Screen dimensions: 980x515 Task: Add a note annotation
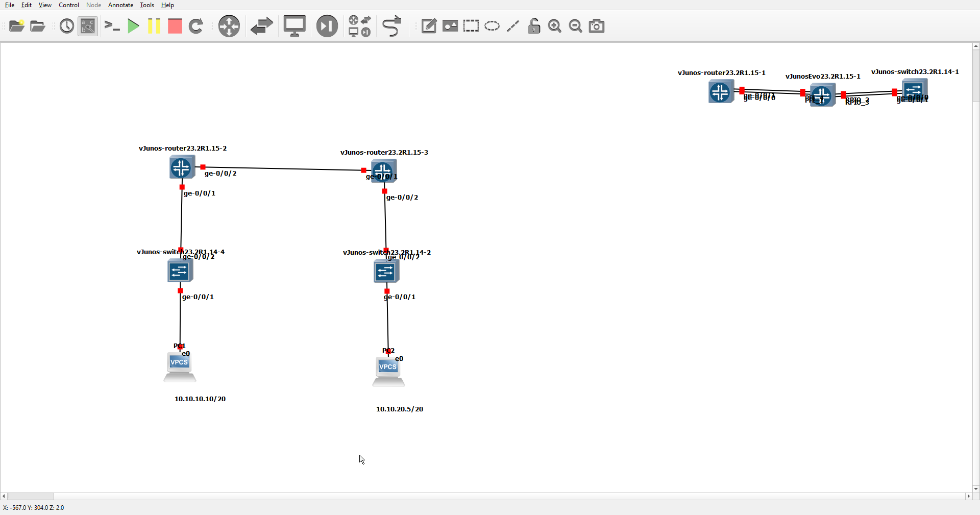tap(429, 26)
